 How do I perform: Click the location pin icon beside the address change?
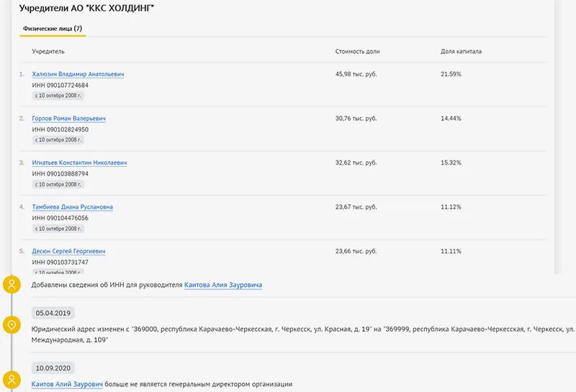[x=12, y=325]
